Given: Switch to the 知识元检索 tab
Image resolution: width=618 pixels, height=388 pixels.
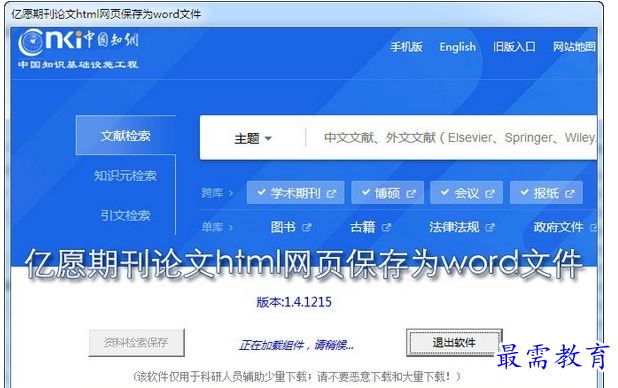Looking at the screenshot, I should point(125,175).
